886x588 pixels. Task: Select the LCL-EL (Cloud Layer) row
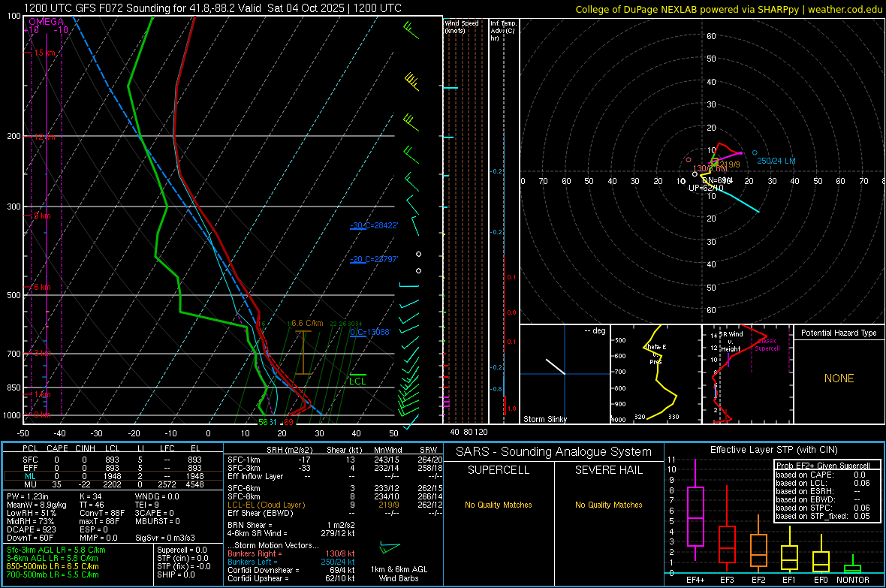[x=335, y=505]
